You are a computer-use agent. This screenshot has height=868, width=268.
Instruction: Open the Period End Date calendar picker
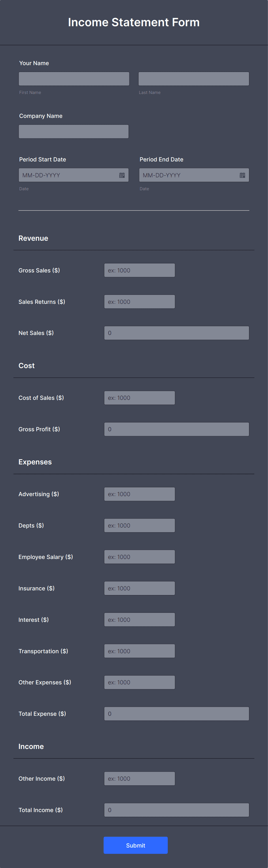tap(243, 175)
